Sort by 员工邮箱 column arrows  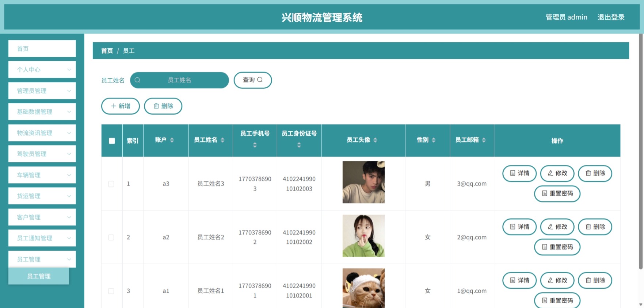[484, 140]
